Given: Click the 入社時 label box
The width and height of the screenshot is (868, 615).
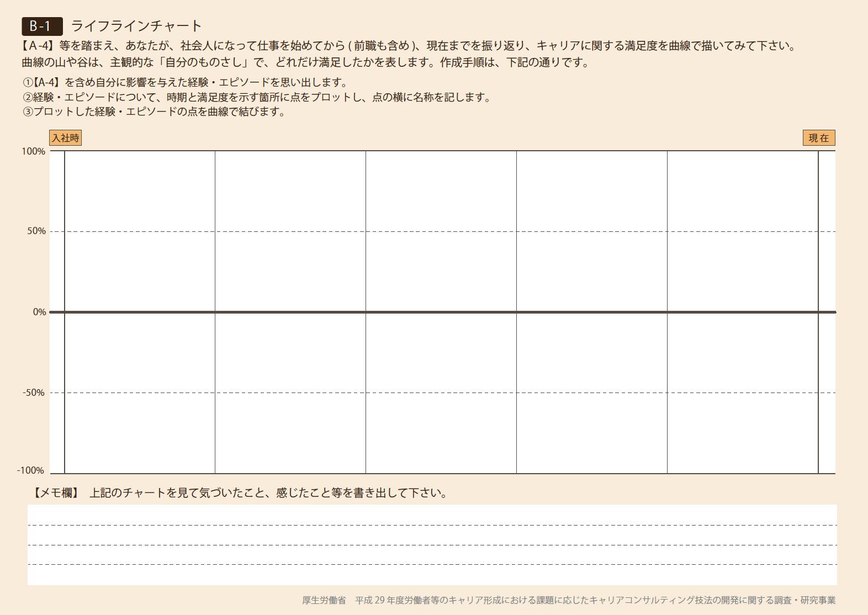Looking at the screenshot, I should pyautogui.click(x=66, y=138).
